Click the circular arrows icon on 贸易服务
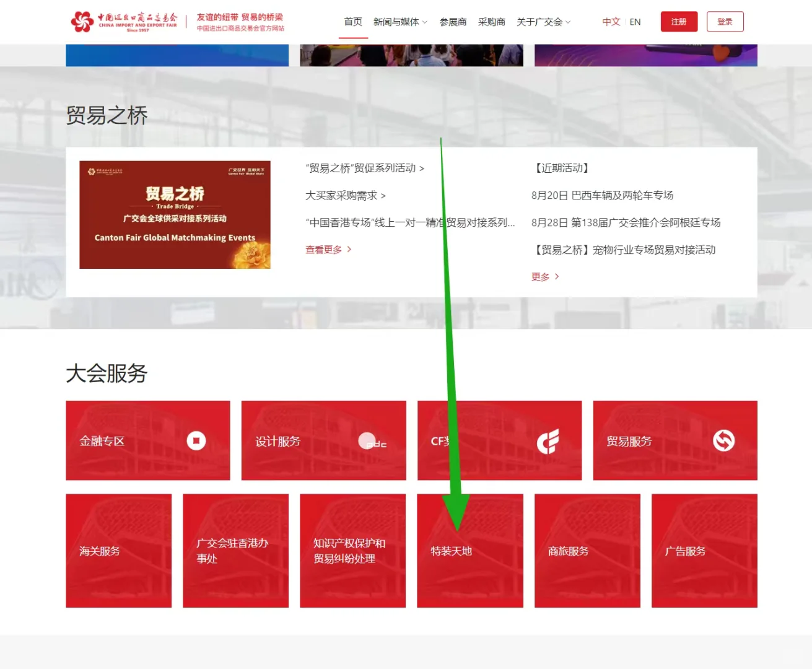 pyautogui.click(x=723, y=440)
